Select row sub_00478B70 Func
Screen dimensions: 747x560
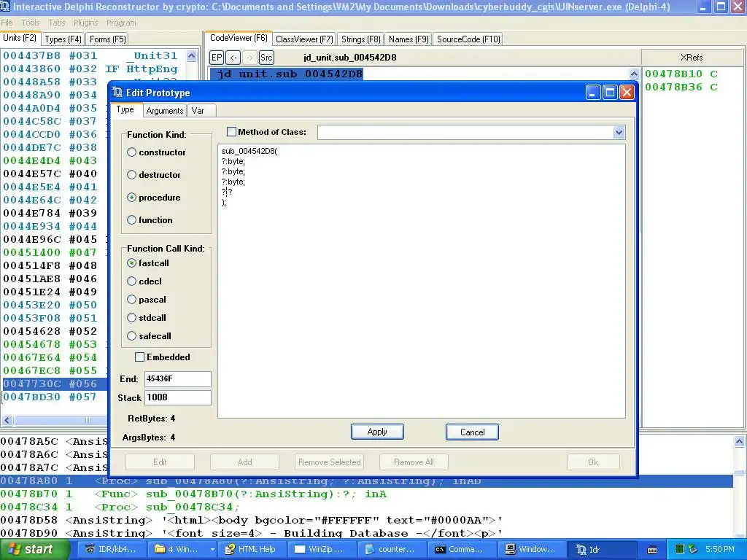pyautogui.click(x=366, y=494)
